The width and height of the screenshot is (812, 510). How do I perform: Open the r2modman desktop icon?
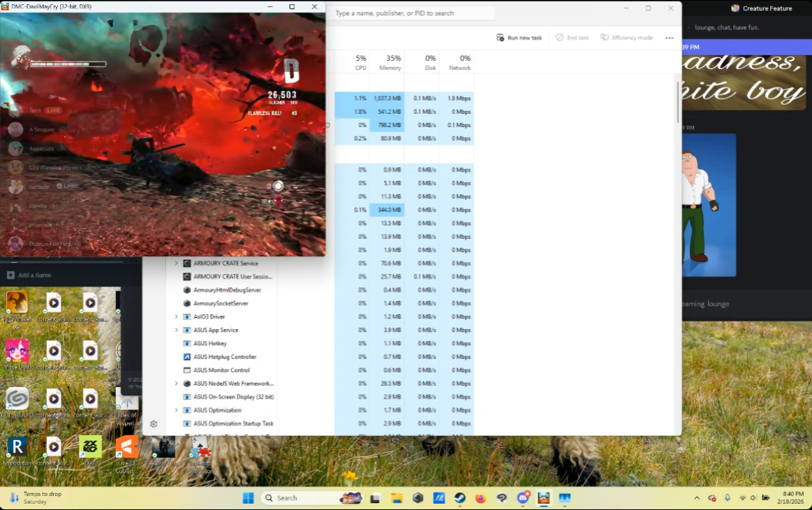pyautogui.click(x=17, y=447)
